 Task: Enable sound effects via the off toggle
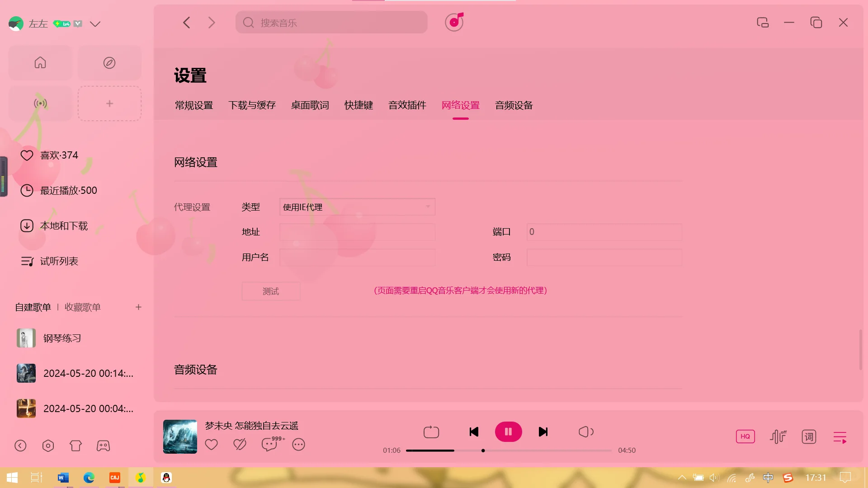pyautogui.click(x=777, y=436)
